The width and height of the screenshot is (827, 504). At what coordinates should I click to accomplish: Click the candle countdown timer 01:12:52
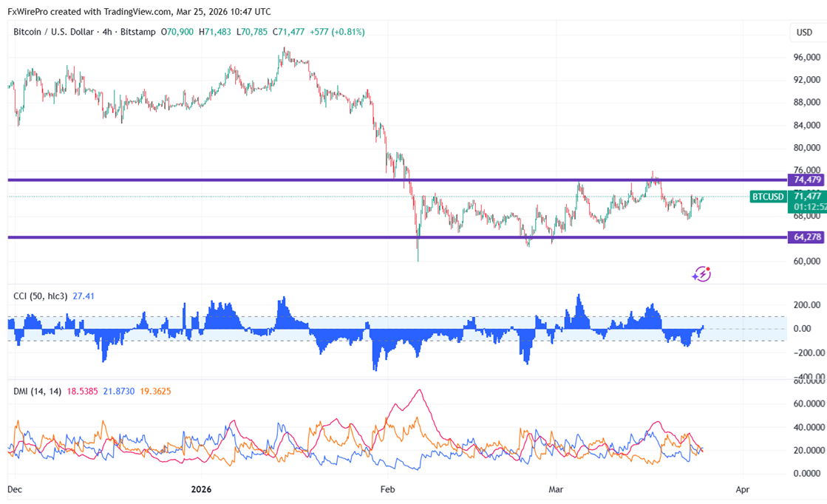coord(809,207)
